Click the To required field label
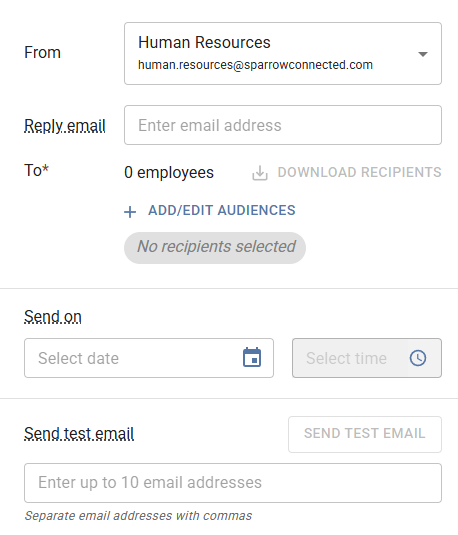The image size is (458, 535). click(37, 170)
